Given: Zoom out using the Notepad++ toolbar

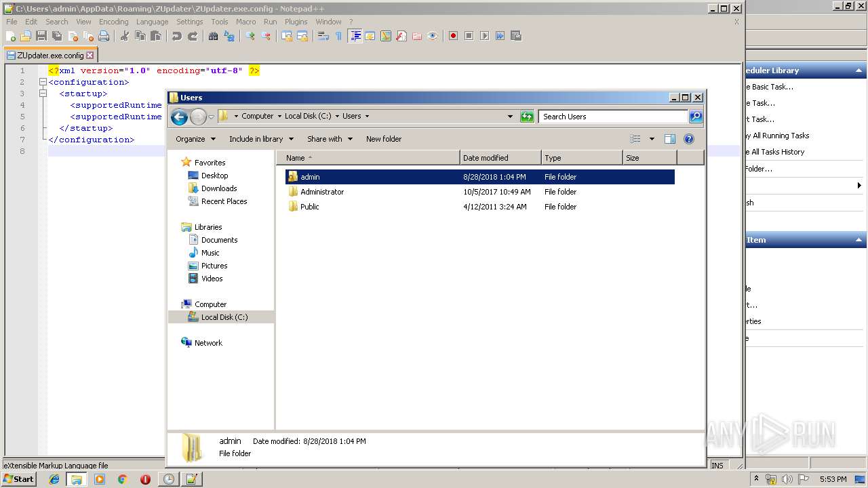Looking at the screenshot, I should point(266,36).
